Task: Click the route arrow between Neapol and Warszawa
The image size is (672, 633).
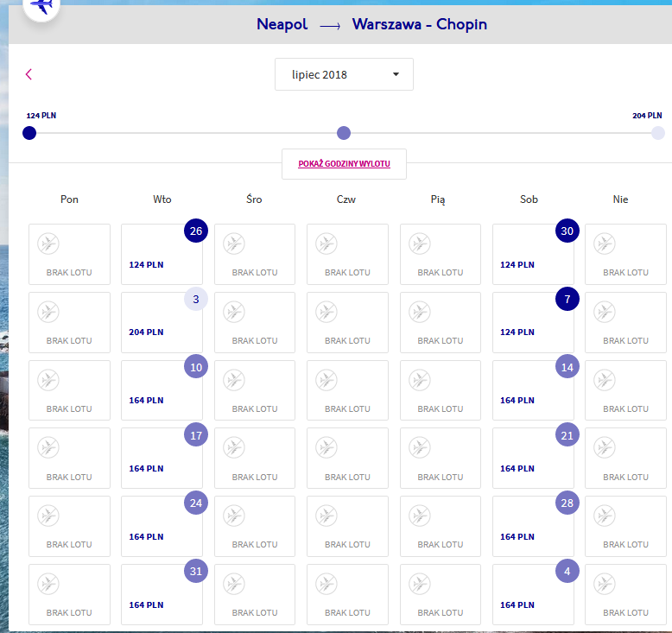Action: (330, 27)
